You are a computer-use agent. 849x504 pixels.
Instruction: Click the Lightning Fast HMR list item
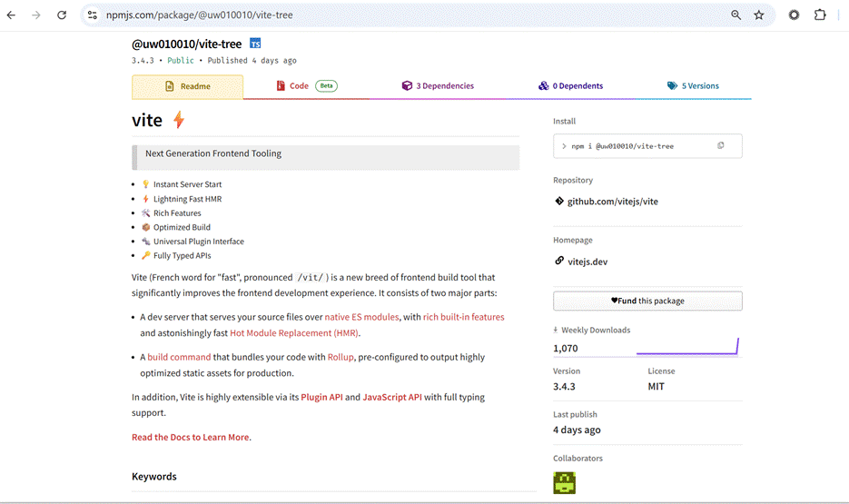187,199
